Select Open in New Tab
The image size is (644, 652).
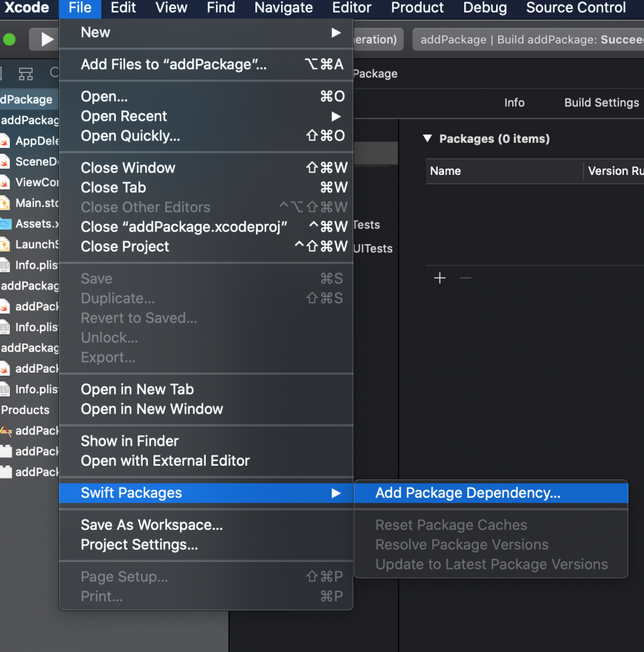coord(206,389)
